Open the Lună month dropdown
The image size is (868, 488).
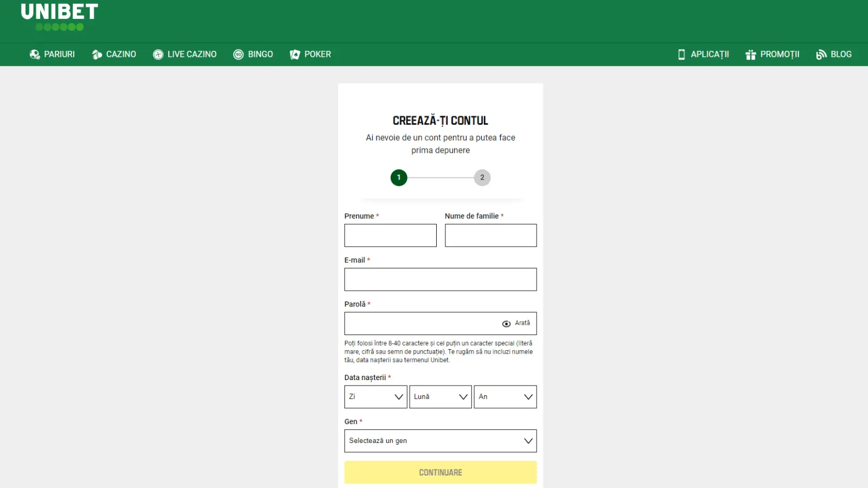pyautogui.click(x=441, y=397)
